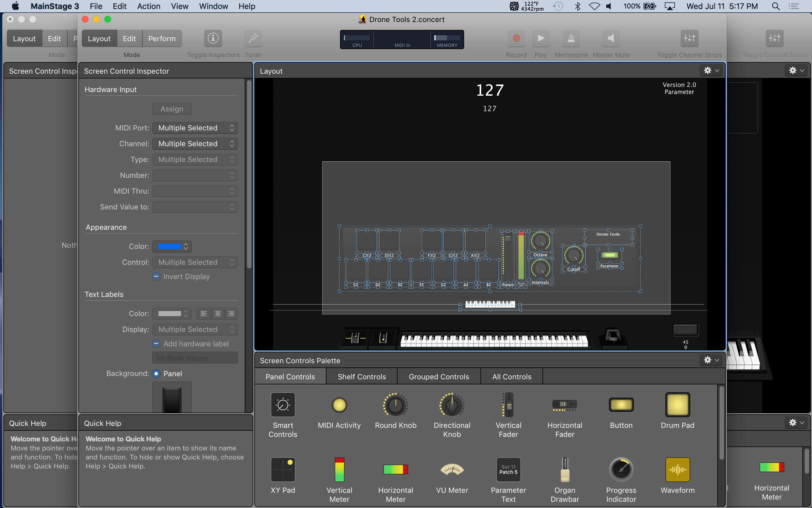
Task: Open the Layout panel gear menu
Action: pyautogui.click(x=711, y=70)
